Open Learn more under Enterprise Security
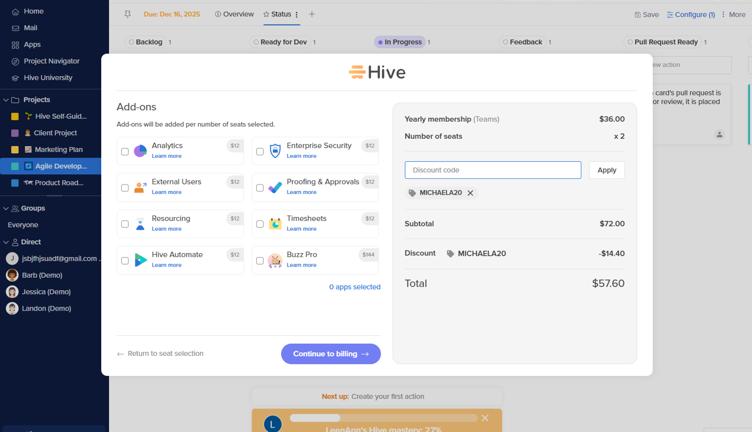This screenshot has height=432, width=752. 301,156
